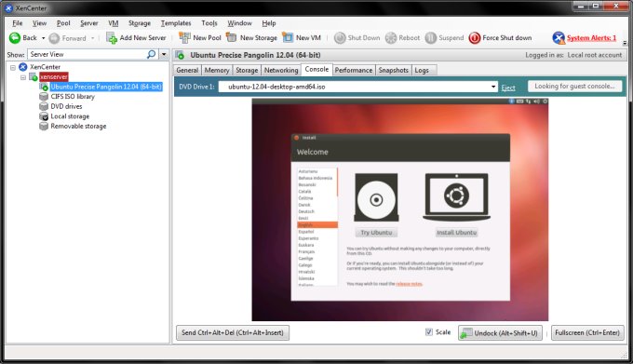Screen dimensions: 633x364
Task: Click the search magnifier in Show box
Action: 151,54
